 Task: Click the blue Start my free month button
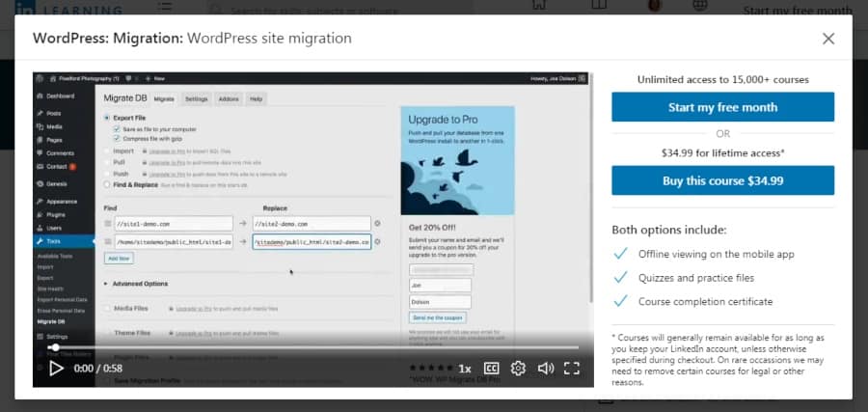pyautogui.click(x=722, y=107)
